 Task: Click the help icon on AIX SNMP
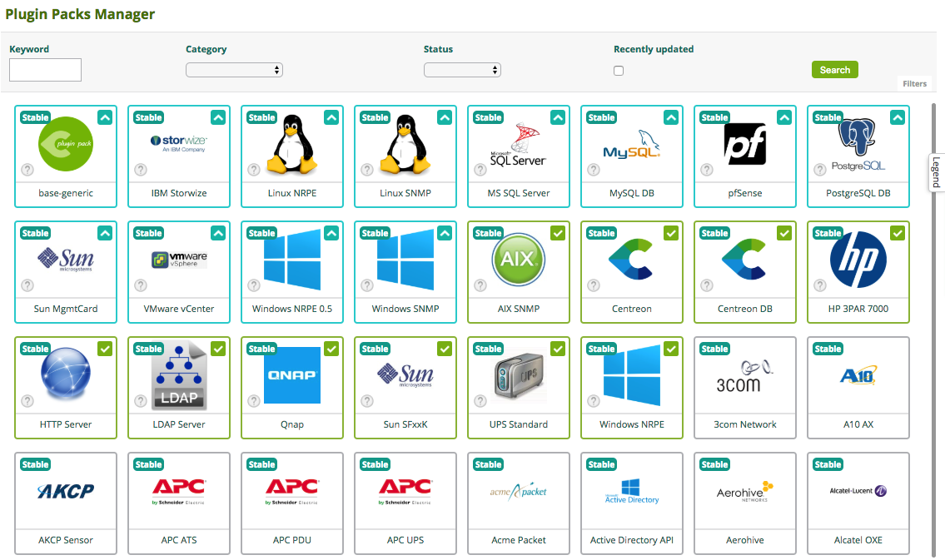click(x=480, y=285)
